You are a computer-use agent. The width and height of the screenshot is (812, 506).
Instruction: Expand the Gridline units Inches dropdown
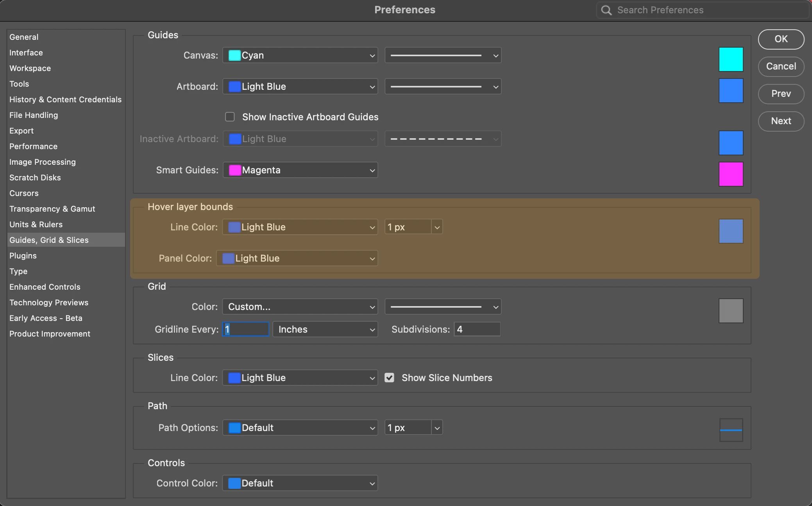[x=325, y=330]
